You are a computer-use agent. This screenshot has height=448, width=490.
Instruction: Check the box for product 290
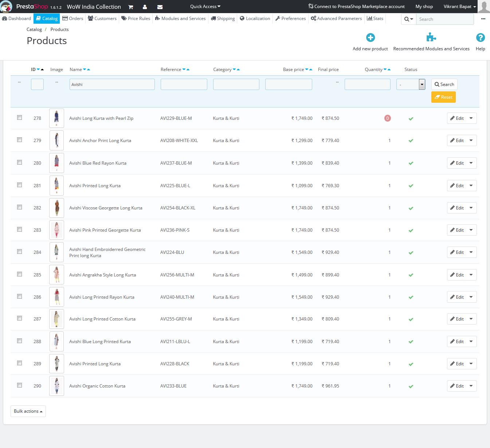coord(19,385)
